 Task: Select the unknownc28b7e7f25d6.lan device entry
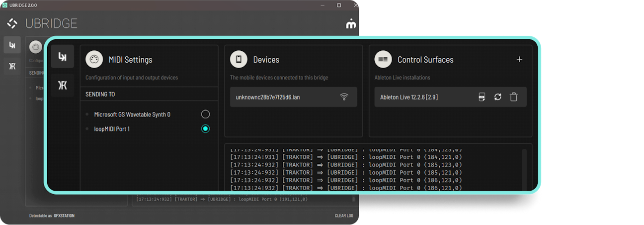click(x=268, y=97)
